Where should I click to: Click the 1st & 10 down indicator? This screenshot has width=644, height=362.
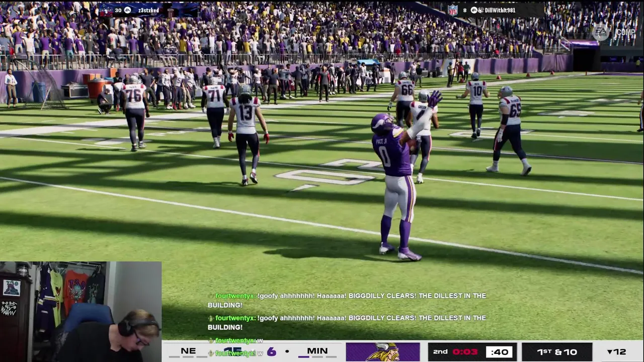[x=557, y=351]
